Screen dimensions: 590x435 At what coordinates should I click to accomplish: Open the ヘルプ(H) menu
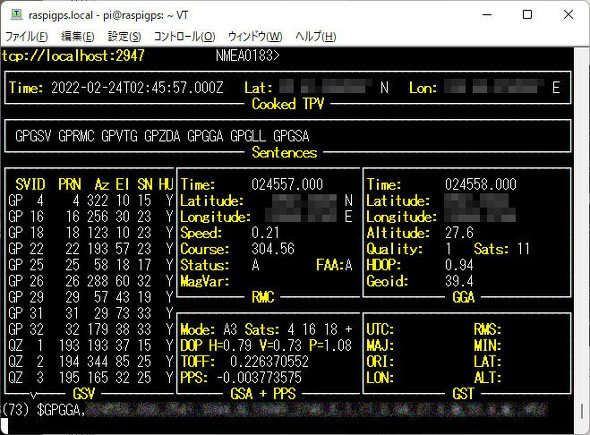(x=315, y=37)
